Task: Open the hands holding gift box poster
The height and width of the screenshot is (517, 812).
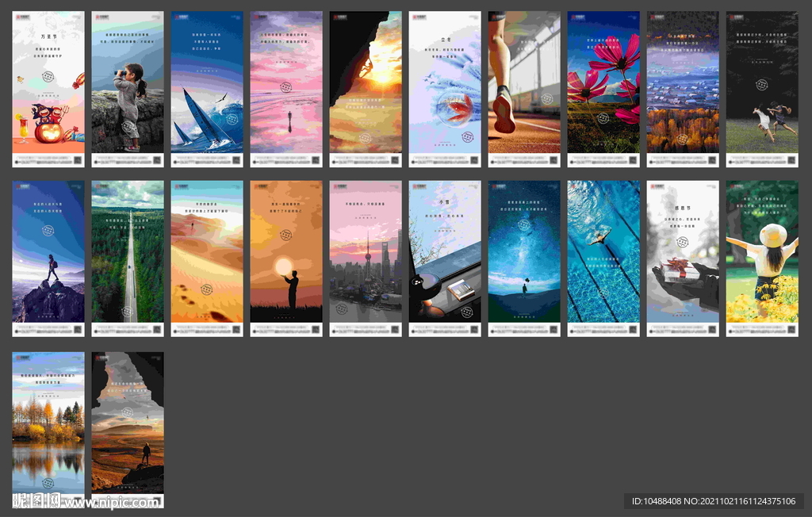Action: (683, 258)
